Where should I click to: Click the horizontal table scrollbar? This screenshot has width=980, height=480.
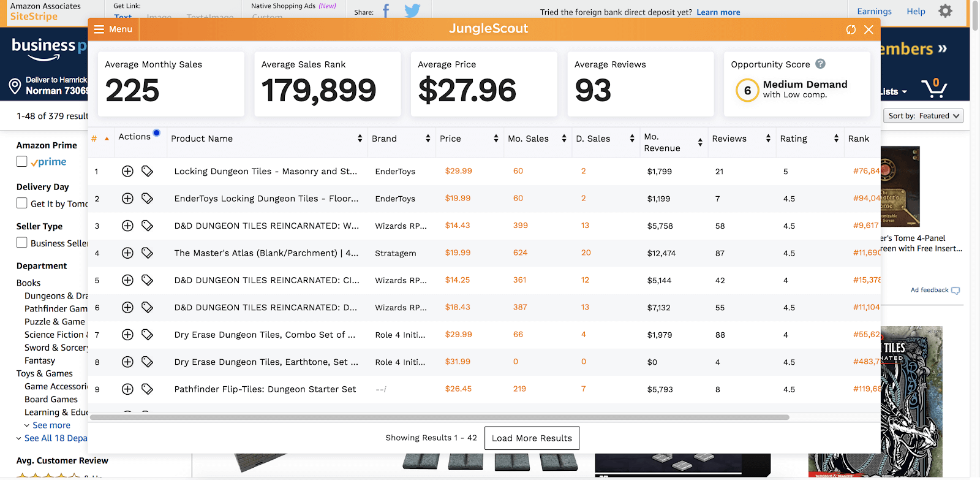pos(439,417)
